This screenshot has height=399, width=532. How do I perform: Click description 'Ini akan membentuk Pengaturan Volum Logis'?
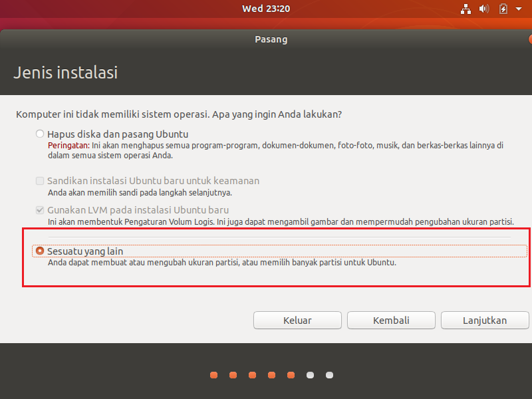(281, 222)
